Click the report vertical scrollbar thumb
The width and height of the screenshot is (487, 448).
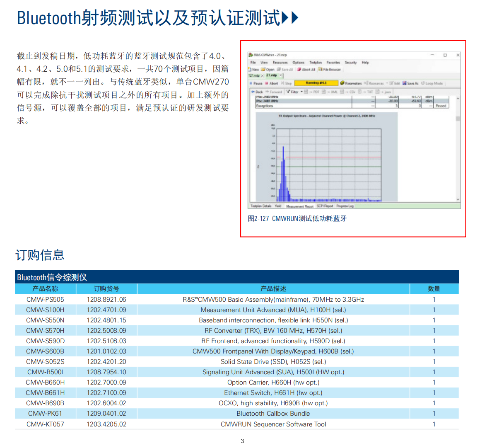point(458,119)
